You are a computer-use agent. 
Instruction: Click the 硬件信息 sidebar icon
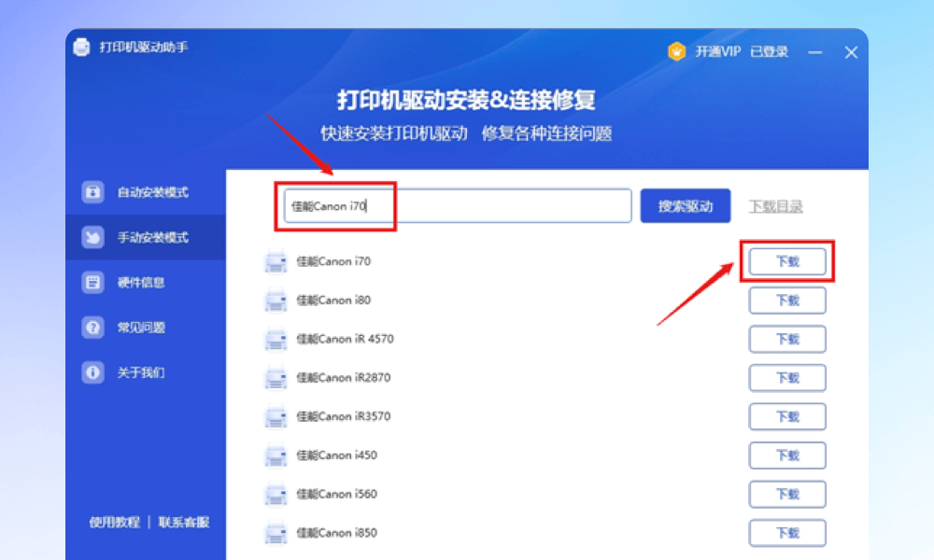coord(92,282)
